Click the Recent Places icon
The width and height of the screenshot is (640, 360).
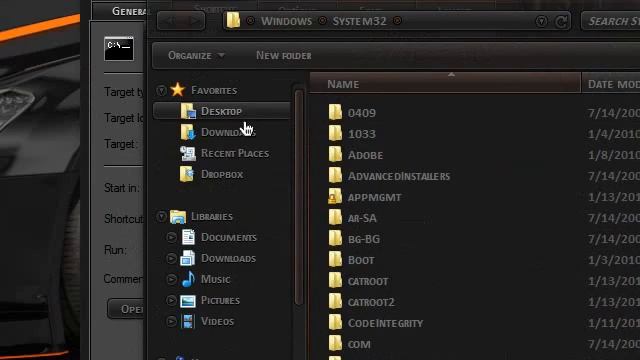coord(188,153)
